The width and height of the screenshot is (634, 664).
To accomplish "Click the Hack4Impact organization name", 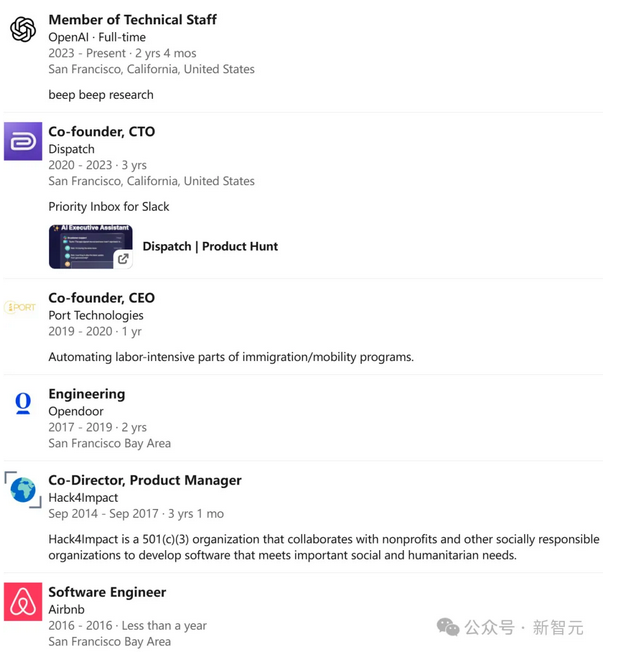I will tap(83, 498).
